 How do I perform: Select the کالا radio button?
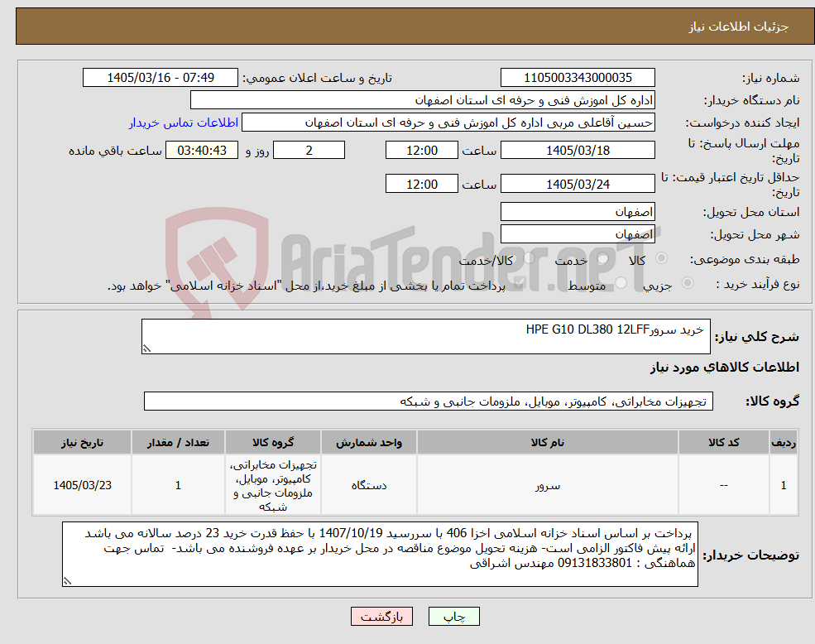click(662, 258)
